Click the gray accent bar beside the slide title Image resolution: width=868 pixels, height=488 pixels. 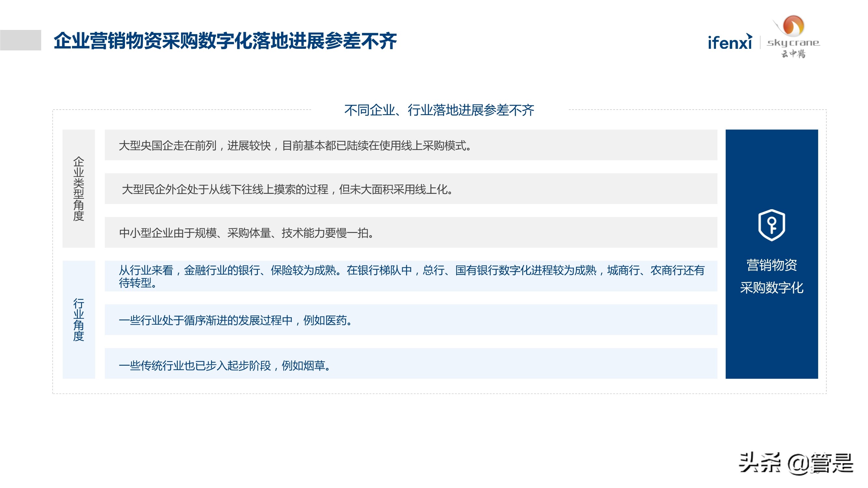point(21,41)
